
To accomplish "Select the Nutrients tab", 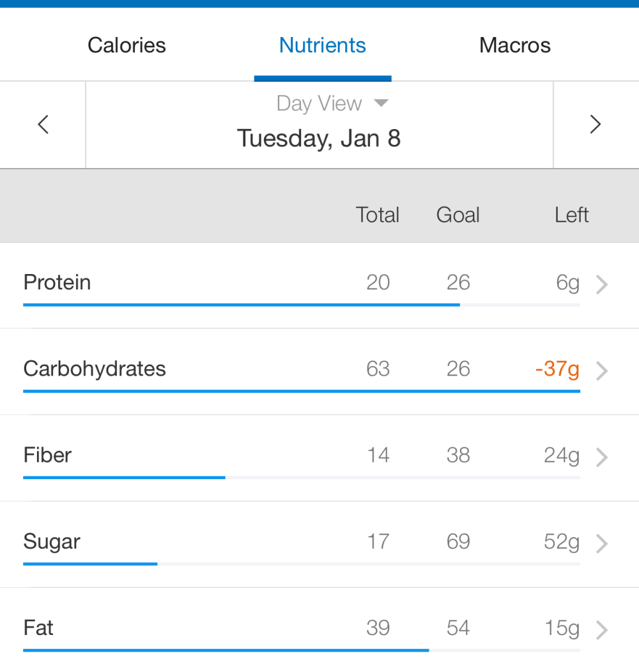I will coord(323,45).
